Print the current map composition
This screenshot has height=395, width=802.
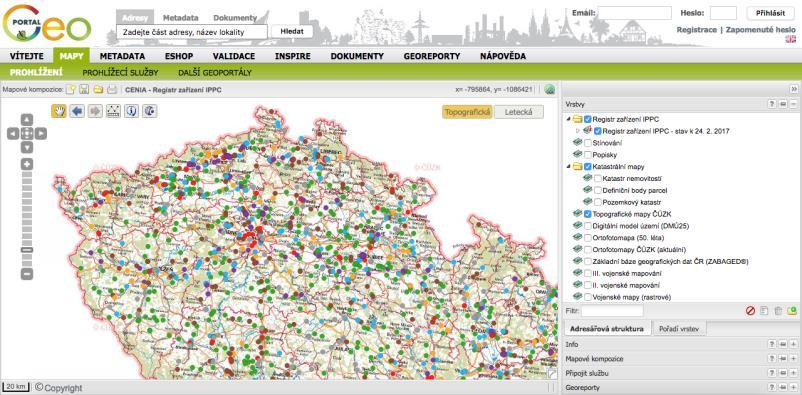tap(112, 90)
